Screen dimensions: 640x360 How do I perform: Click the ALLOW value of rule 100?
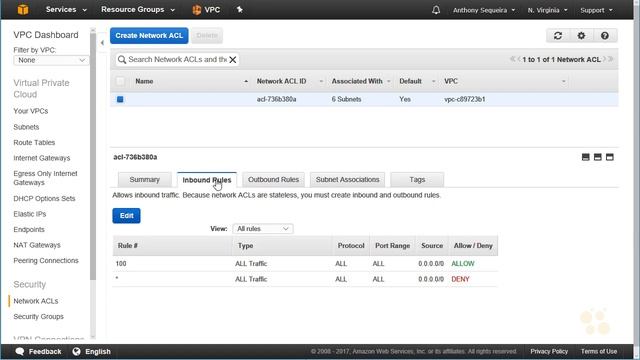(x=463, y=264)
